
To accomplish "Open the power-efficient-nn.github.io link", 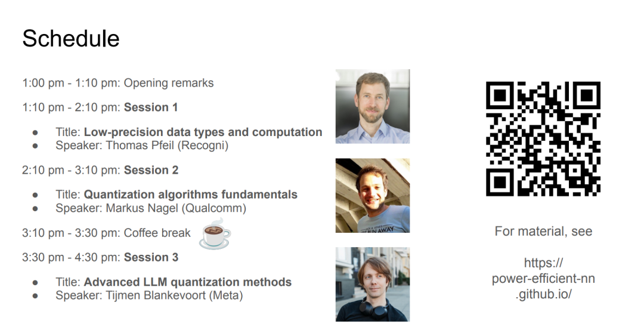I will point(543,279).
